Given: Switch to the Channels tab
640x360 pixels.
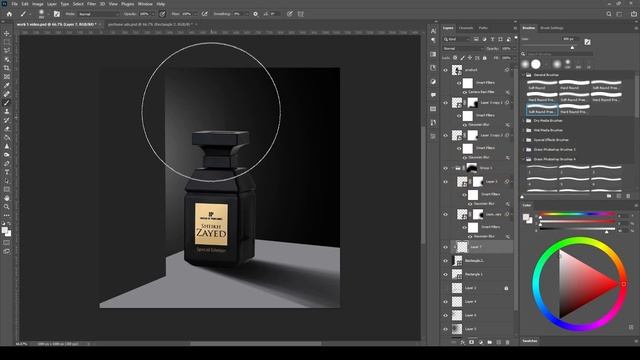Looking at the screenshot, I should pyautogui.click(x=466, y=28).
